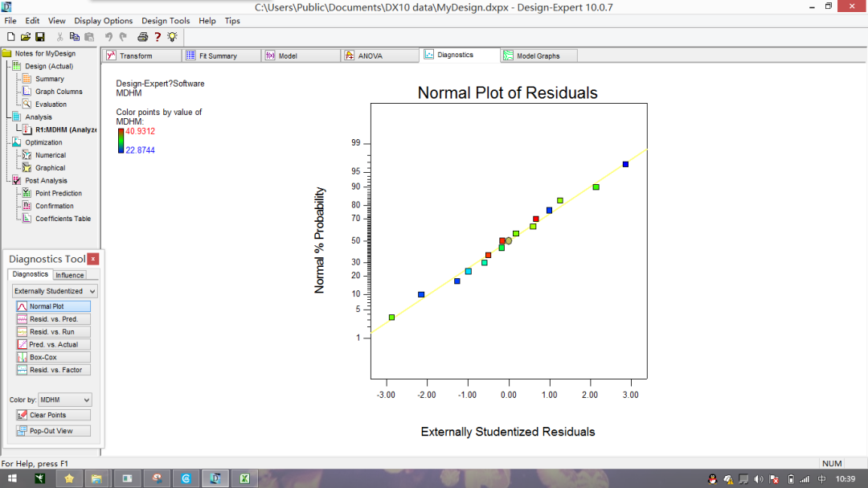Click the Redo arrow icon
The height and width of the screenshot is (488, 868).
pos(123,37)
